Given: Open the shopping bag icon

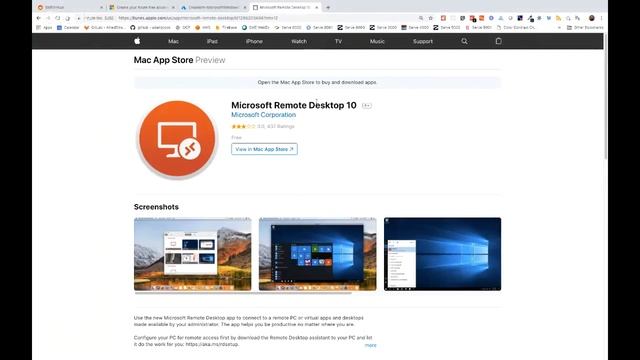Looking at the screenshot, I should [498, 41].
